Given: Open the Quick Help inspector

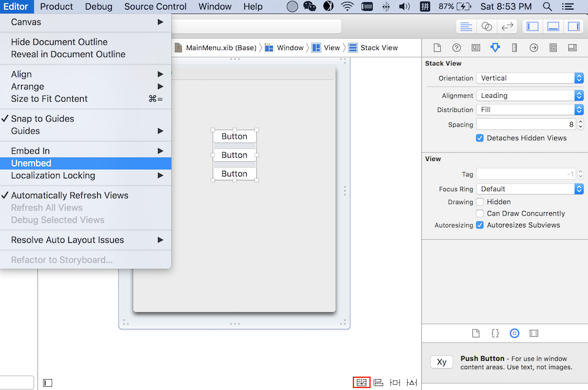Looking at the screenshot, I should coord(456,48).
